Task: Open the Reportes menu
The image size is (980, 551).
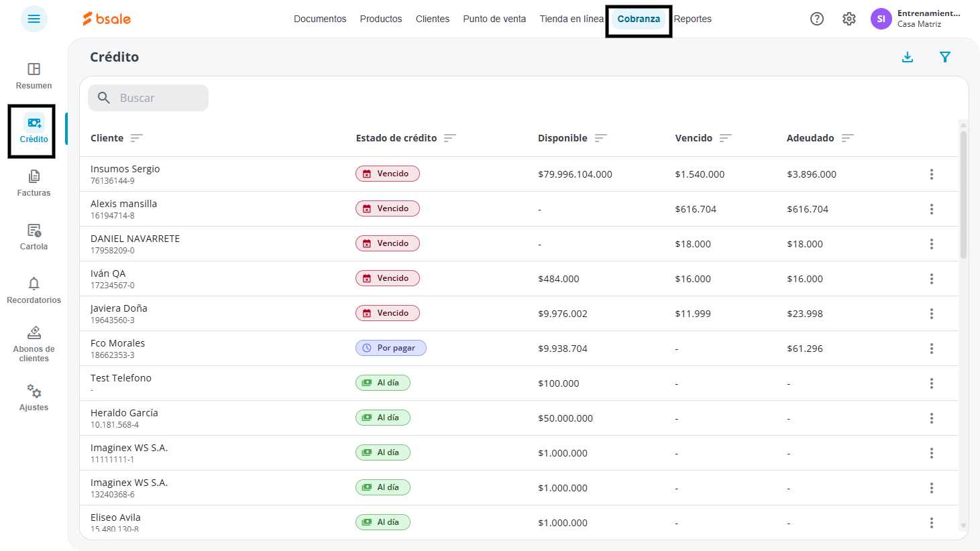Action: 693,19
